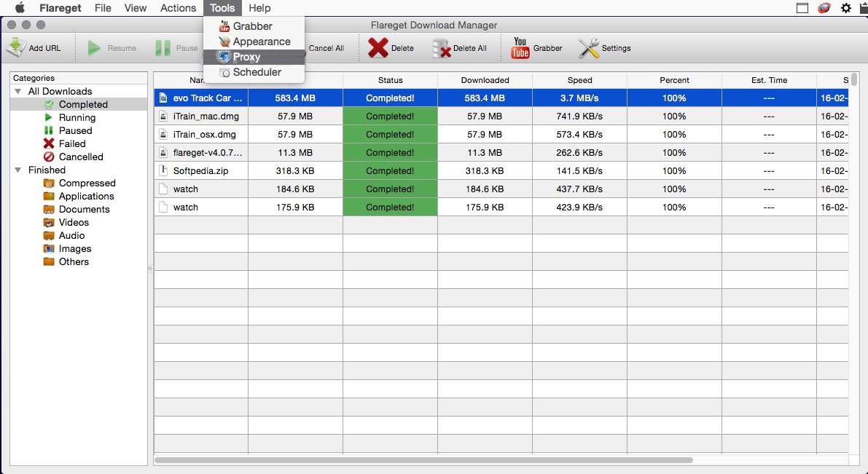Open the View menu
Screen dimensions: 868x474
point(136,8)
